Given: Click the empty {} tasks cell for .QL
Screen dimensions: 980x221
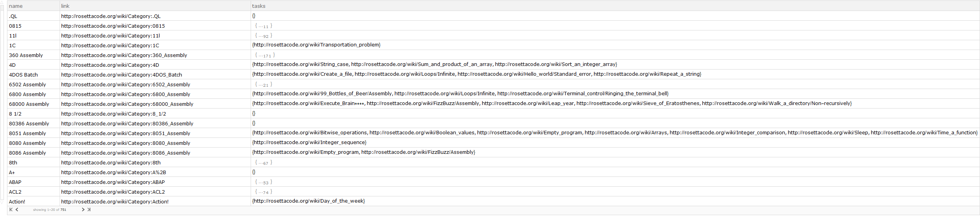Looking at the screenshot, I should (x=615, y=16).
